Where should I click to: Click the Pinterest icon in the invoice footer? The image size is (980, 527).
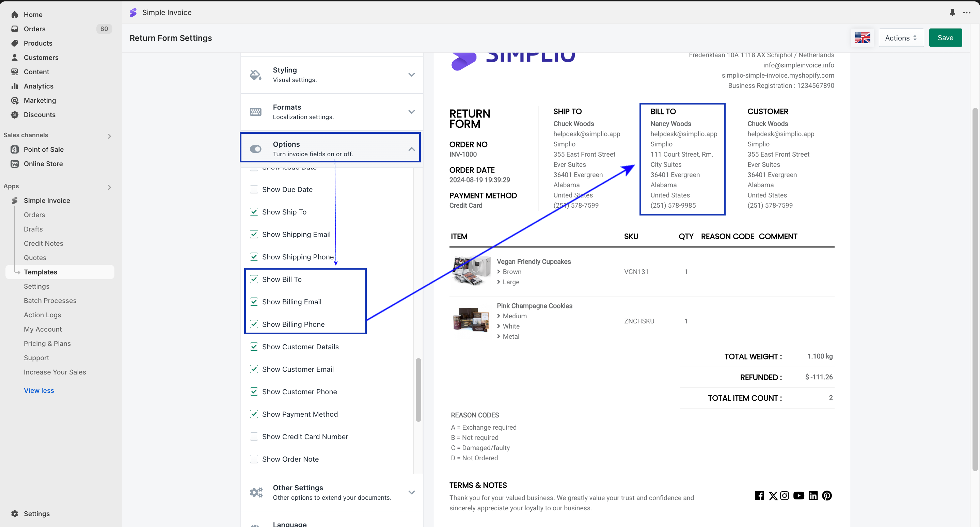[x=827, y=495]
